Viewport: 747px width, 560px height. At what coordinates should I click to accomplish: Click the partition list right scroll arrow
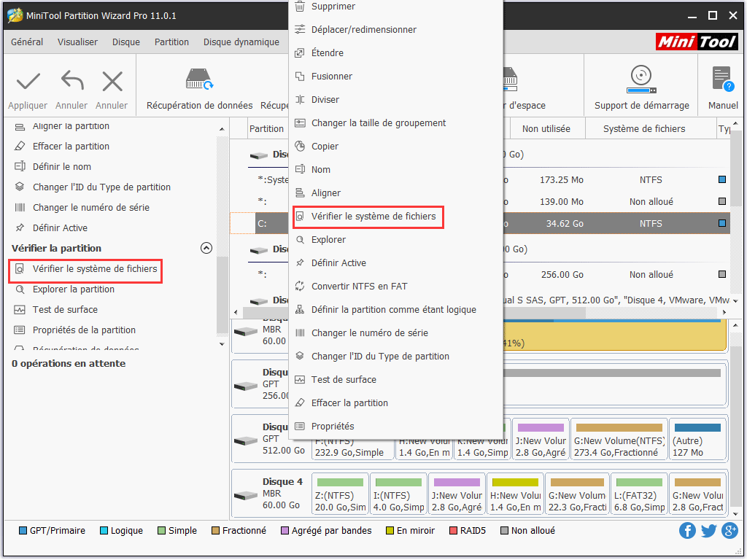click(724, 312)
